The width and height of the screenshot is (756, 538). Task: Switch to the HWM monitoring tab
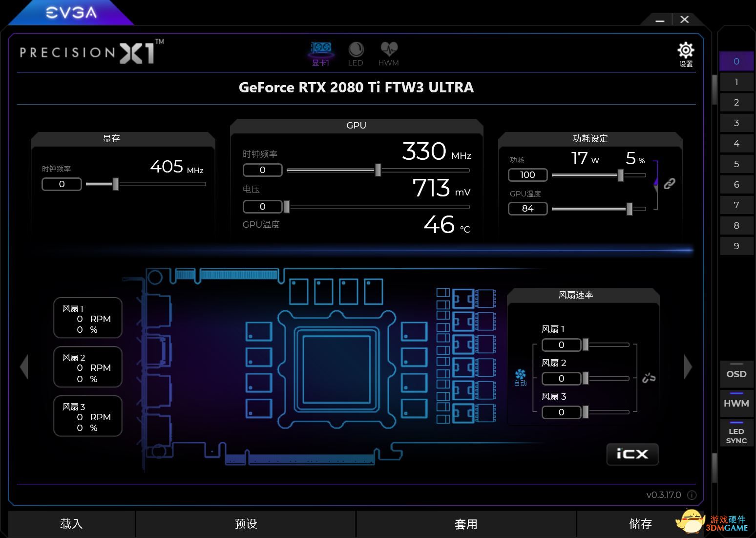click(x=388, y=54)
